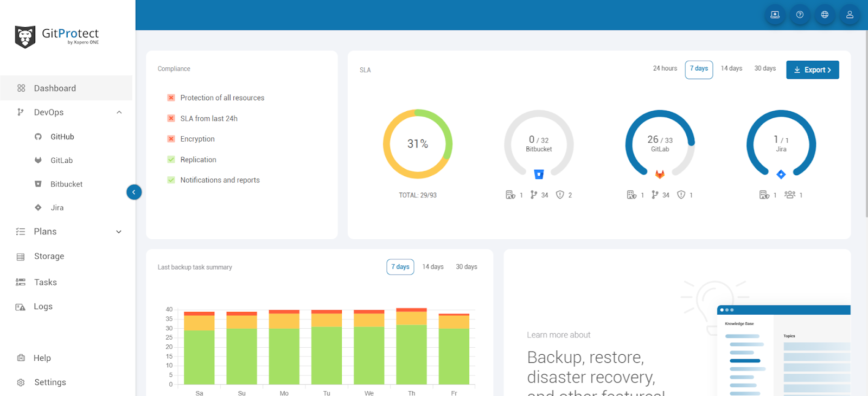Click the GitProtect logo
The height and width of the screenshot is (396, 868).
57,37
